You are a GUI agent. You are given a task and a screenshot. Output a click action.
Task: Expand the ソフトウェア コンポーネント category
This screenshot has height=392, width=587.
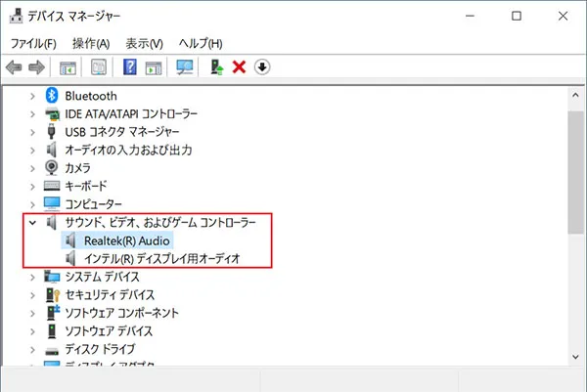pyautogui.click(x=32, y=314)
